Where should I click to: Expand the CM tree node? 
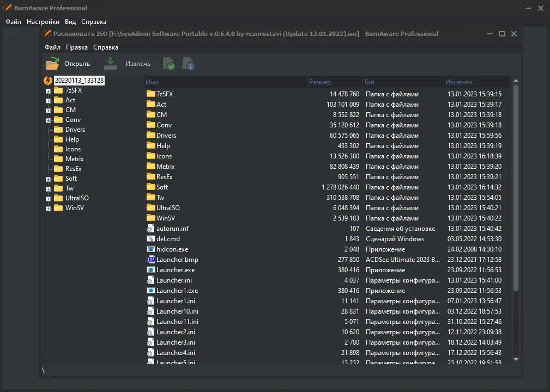(48, 111)
